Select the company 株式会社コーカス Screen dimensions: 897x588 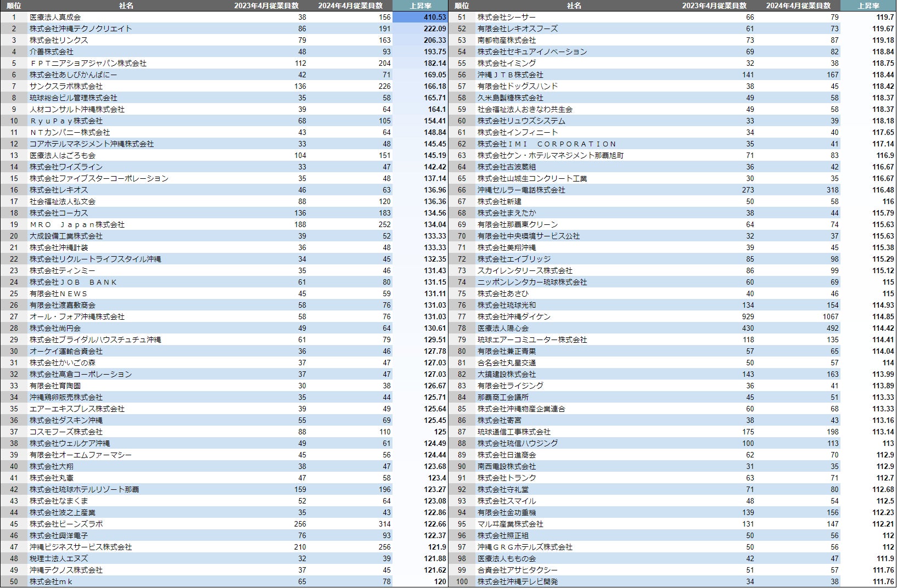pos(59,213)
